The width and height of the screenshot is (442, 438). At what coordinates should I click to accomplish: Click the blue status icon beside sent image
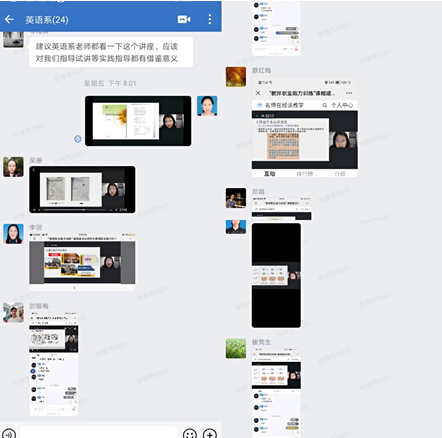pyautogui.click(x=78, y=139)
